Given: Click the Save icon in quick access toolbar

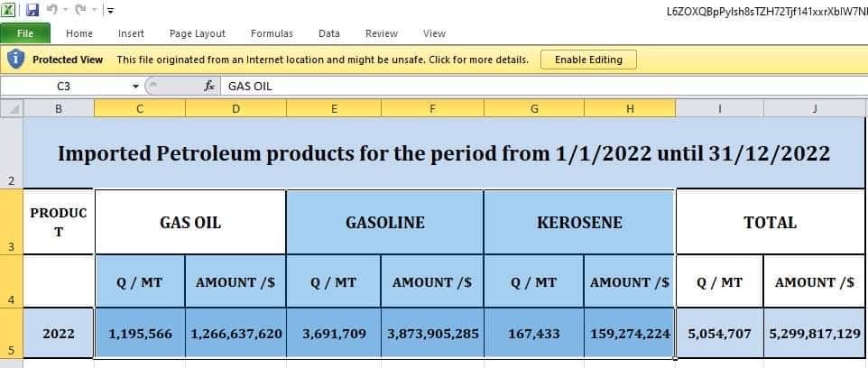Looking at the screenshot, I should pos(32,11).
